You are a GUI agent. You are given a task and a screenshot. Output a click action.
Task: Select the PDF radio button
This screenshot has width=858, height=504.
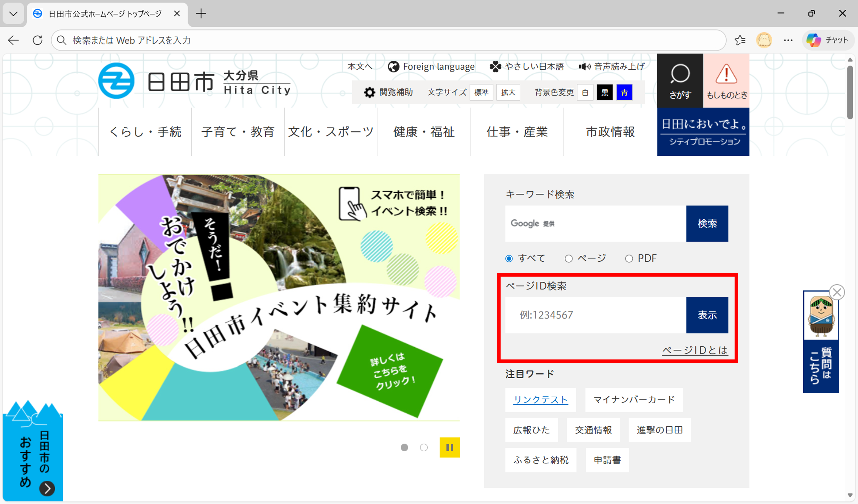tap(629, 258)
